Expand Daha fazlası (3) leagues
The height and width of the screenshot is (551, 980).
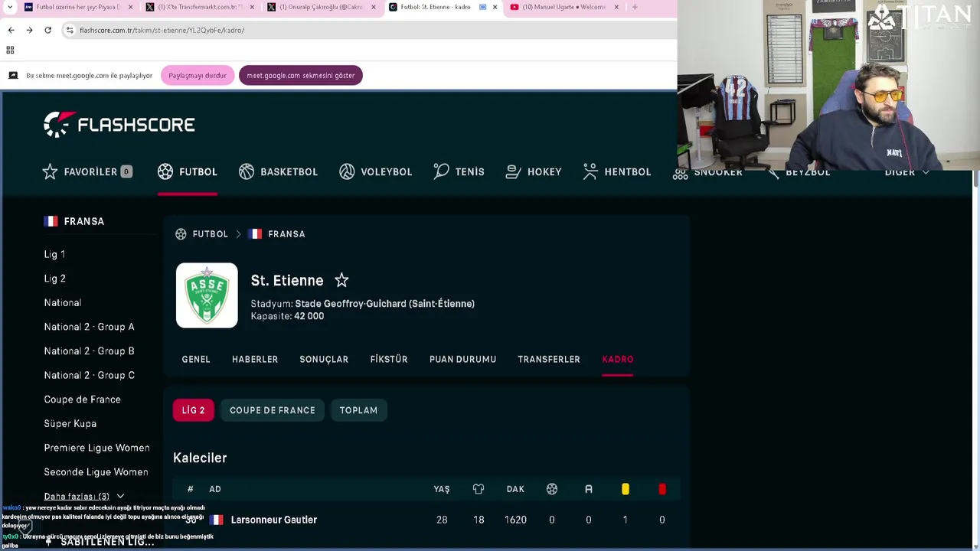point(83,497)
